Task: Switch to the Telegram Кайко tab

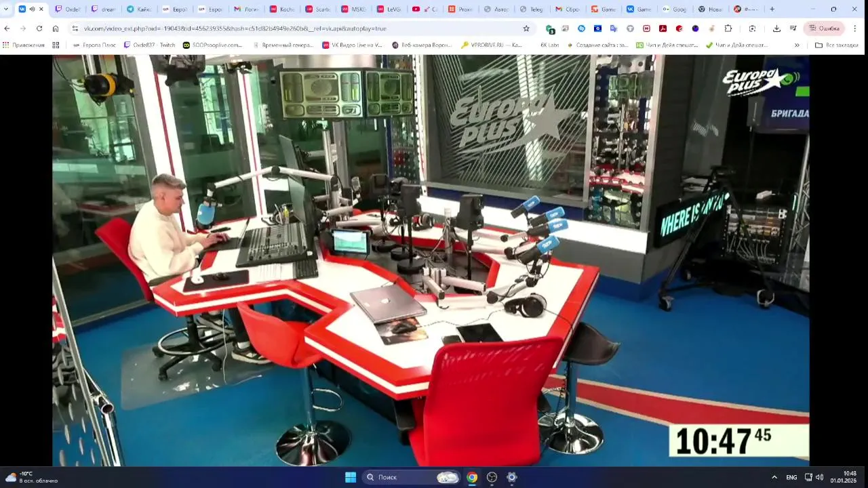Action: tap(139, 9)
